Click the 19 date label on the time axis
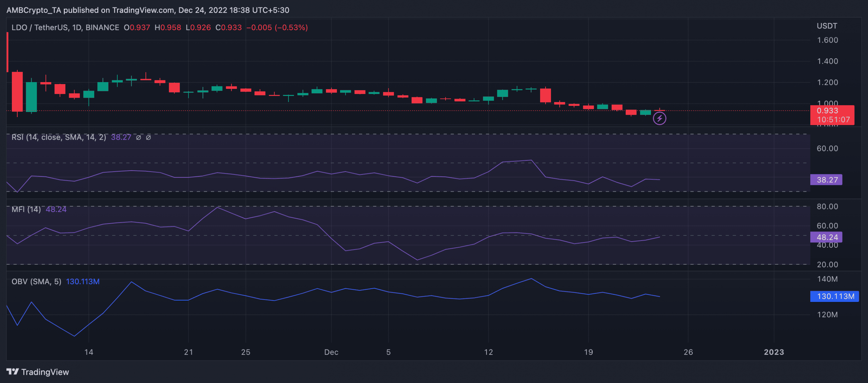The width and height of the screenshot is (868, 383). point(589,352)
